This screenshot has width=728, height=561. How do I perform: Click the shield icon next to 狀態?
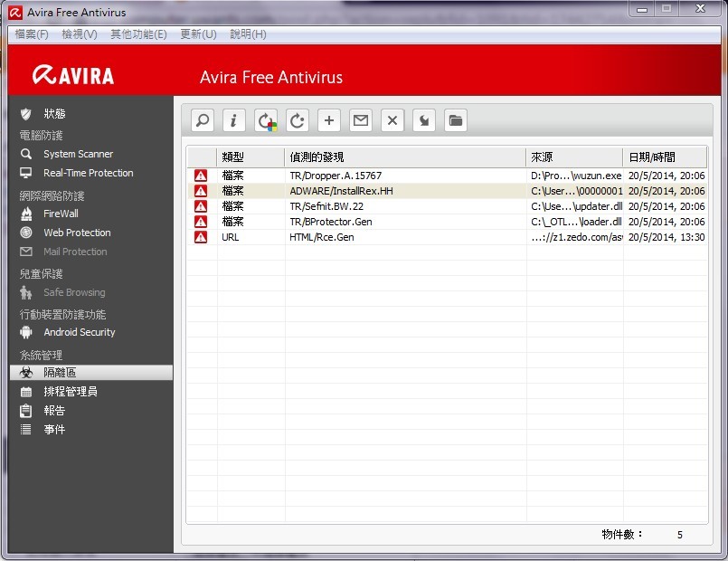26,114
